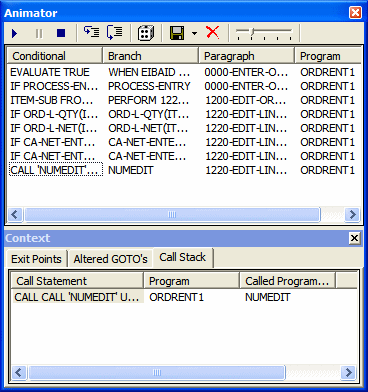Click the Program column header in Call Stack
368x392 pixels.
(x=192, y=281)
